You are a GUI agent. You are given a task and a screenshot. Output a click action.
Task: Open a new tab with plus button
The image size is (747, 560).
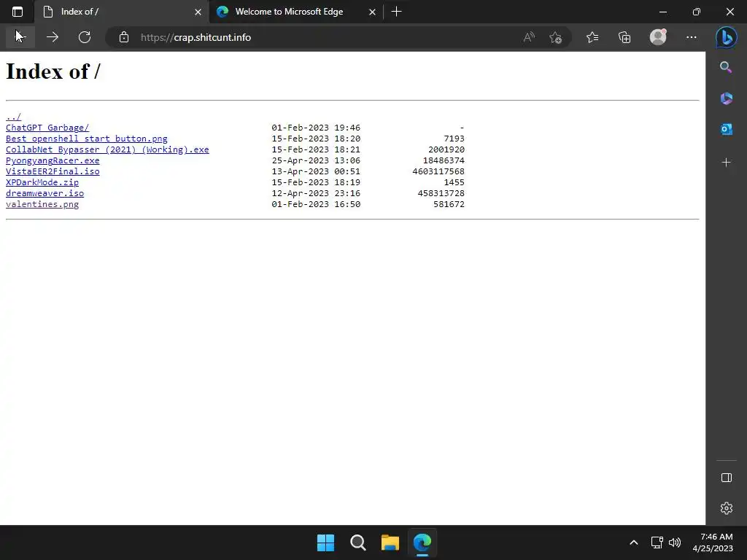(x=396, y=12)
